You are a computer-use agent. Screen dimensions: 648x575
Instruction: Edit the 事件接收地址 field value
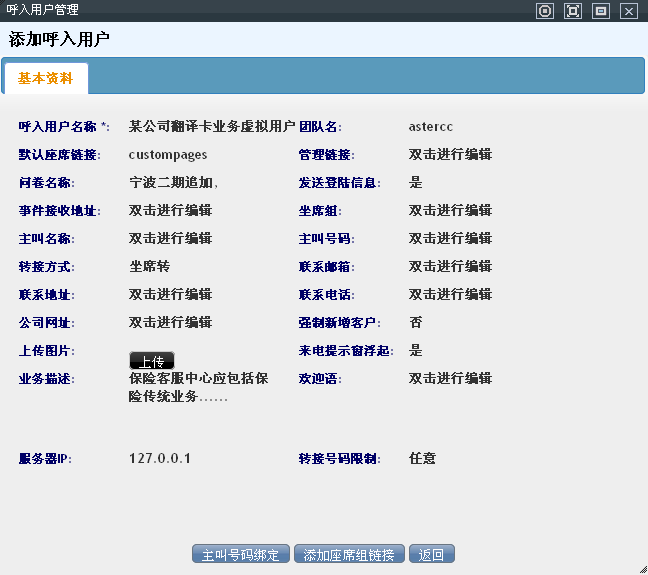click(x=170, y=211)
